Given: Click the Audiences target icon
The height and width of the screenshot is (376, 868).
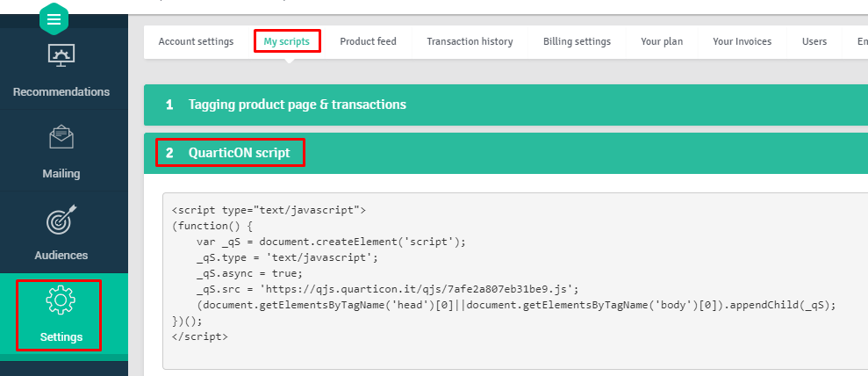Looking at the screenshot, I should [61, 220].
